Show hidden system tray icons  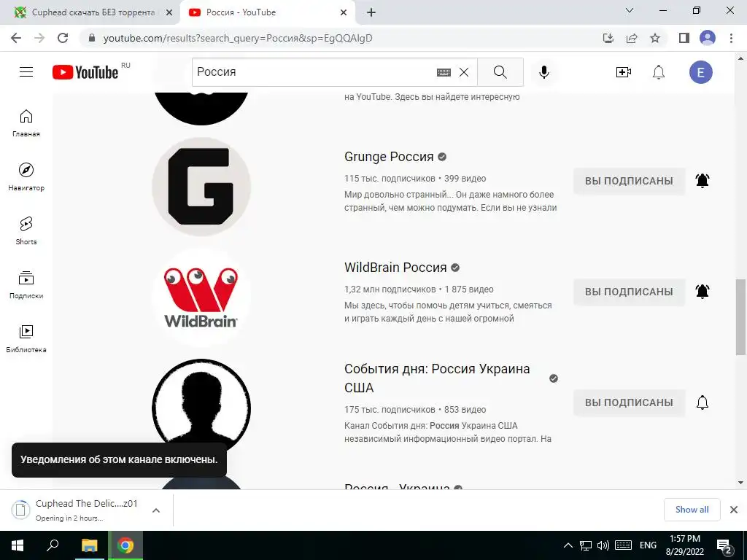tap(568, 545)
